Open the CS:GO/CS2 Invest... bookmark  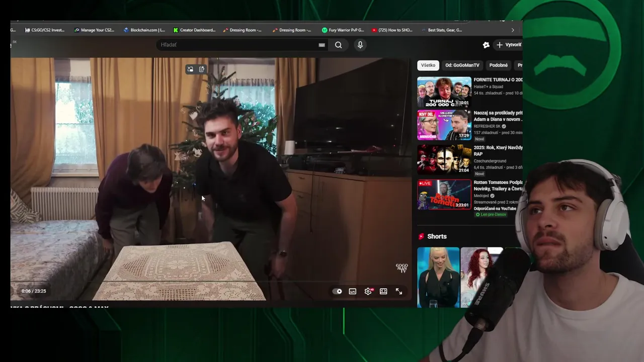pos(44,30)
